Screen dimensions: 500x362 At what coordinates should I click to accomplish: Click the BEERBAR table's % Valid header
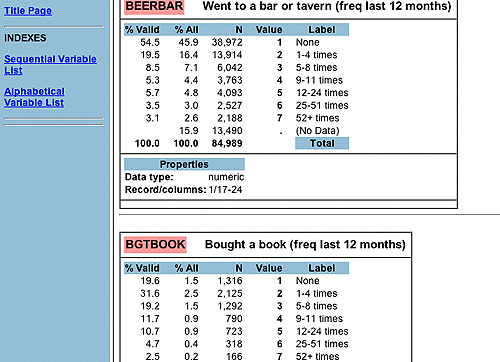click(142, 30)
